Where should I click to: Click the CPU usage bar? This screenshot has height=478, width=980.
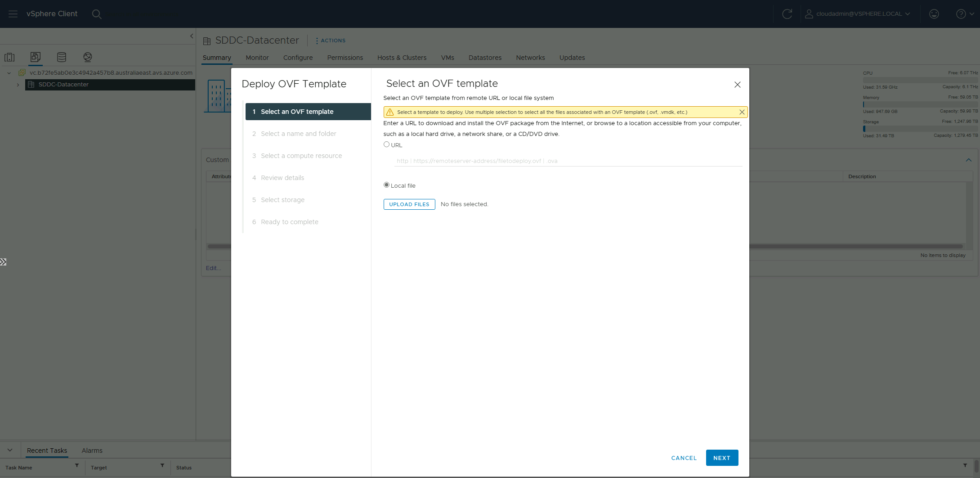click(920, 80)
